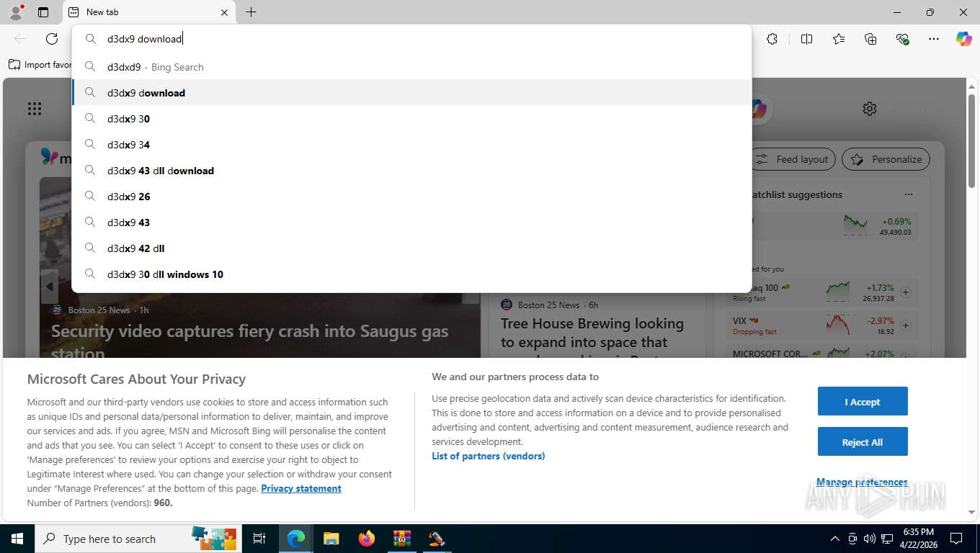Open the Privacy statement link
The width and height of the screenshot is (980, 553).
pyautogui.click(x=301, y=488)
